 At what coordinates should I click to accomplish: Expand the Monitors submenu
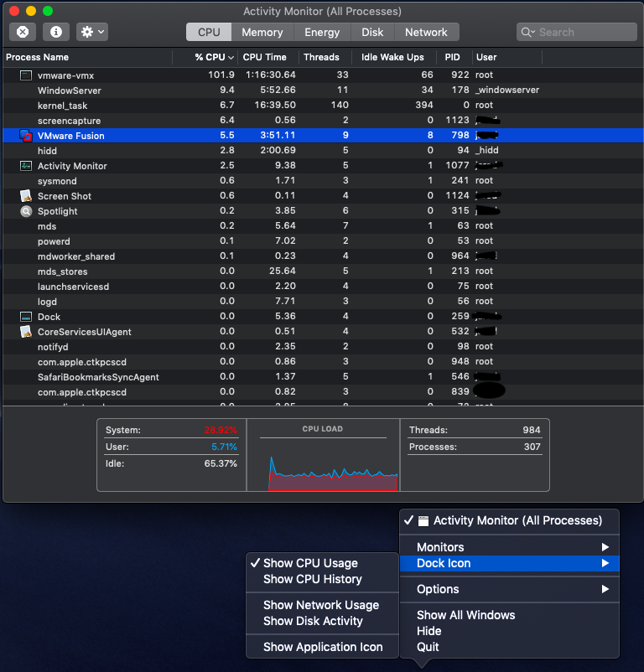pos(509,547)
